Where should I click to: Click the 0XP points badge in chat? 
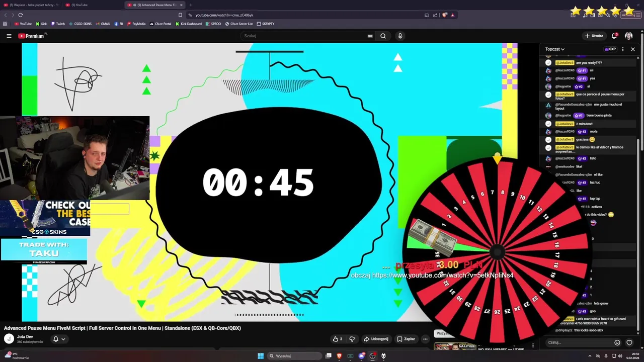610,49
